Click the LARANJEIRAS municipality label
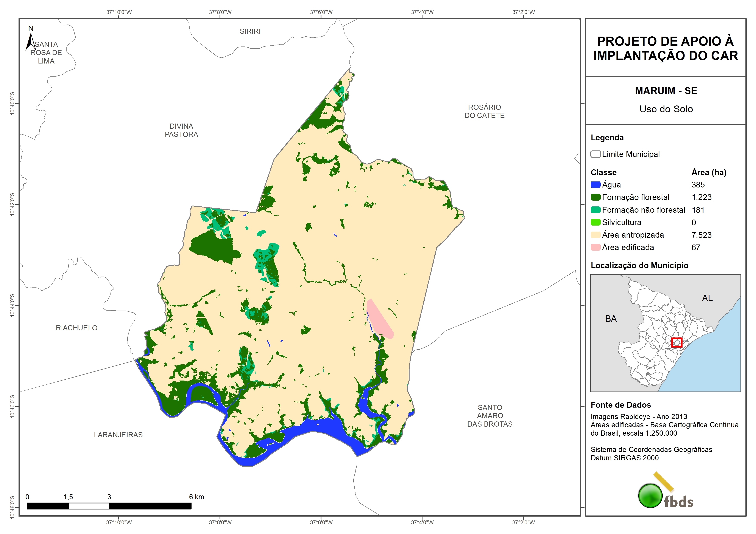Viewport: 756px width, 534px height. tap(118, 435)
